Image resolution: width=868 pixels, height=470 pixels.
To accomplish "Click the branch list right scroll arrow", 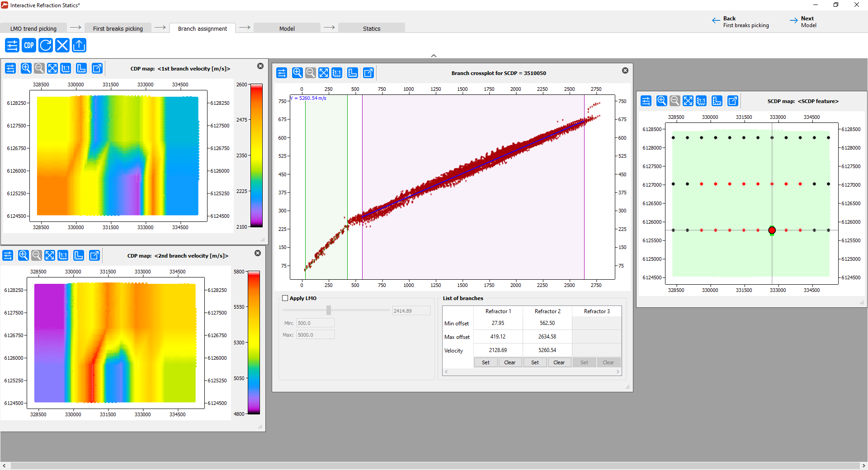I will pos(618,372).
